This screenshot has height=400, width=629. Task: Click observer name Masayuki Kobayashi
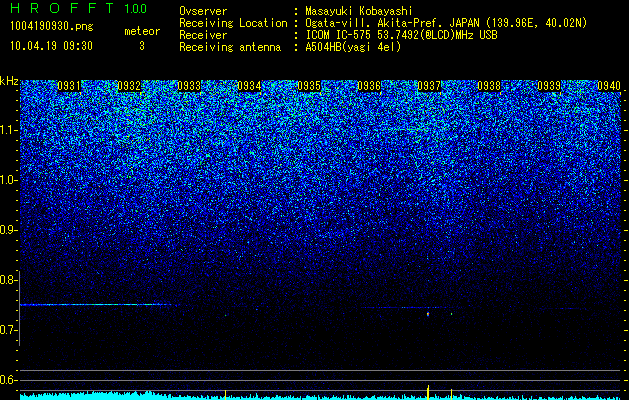click(359, 11)
